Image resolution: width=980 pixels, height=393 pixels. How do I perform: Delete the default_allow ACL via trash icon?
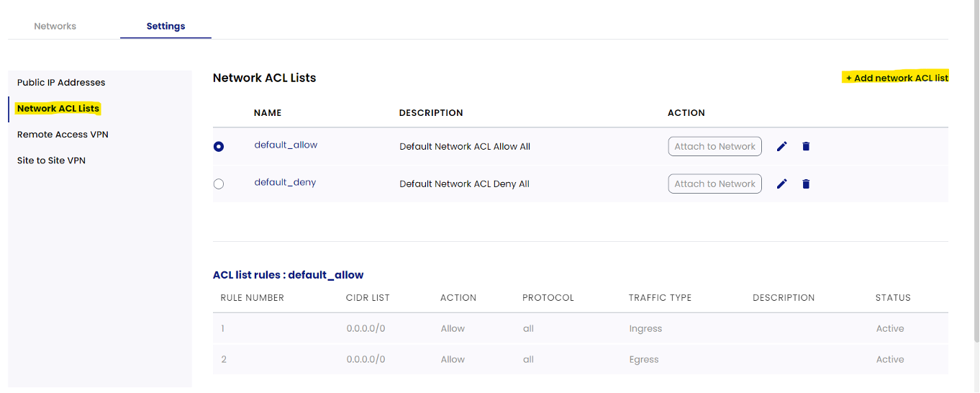pyautogui.click(x=806, y=146)
